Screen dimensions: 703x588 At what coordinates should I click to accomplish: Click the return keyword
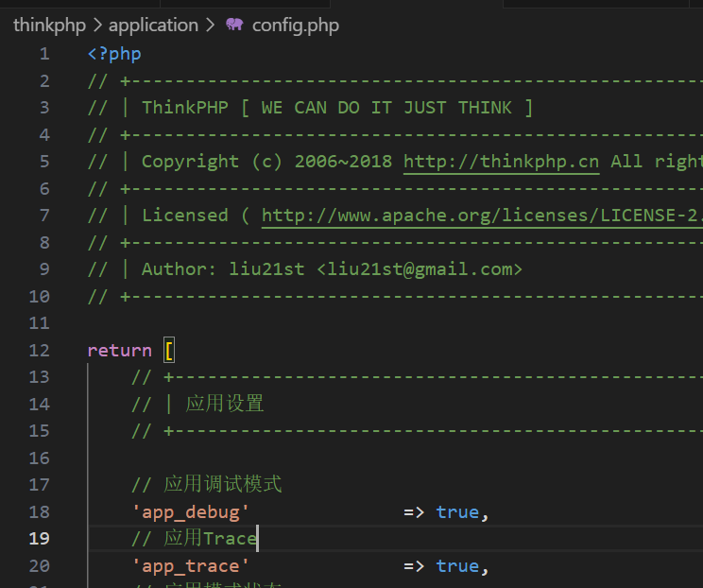coord(120,351)
